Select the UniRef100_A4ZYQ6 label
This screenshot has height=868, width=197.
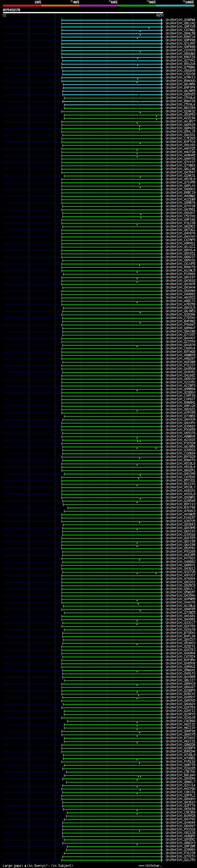(x=180, y=789)
